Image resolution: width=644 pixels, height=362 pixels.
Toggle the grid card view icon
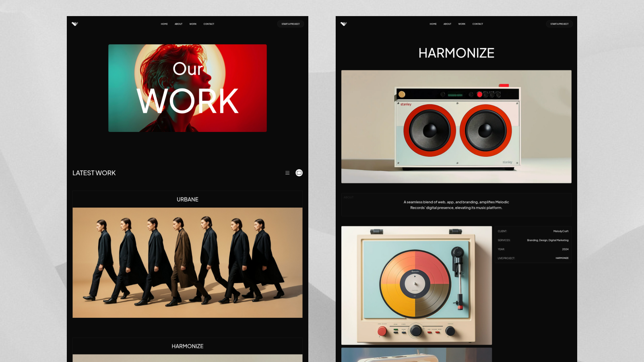pos(299,173)
